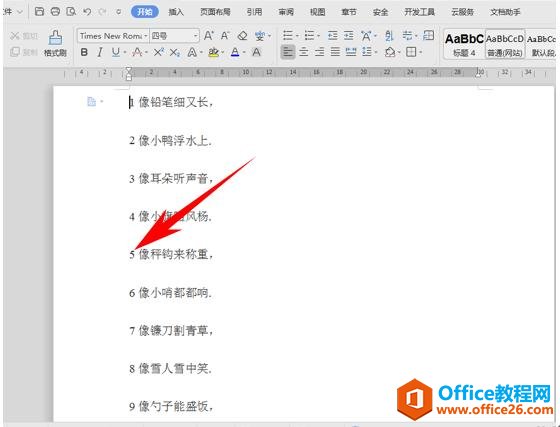Viewport: 560px width, 427px height.
Task: Open the font size (四号) dropdown
Action: coord(195,36)
